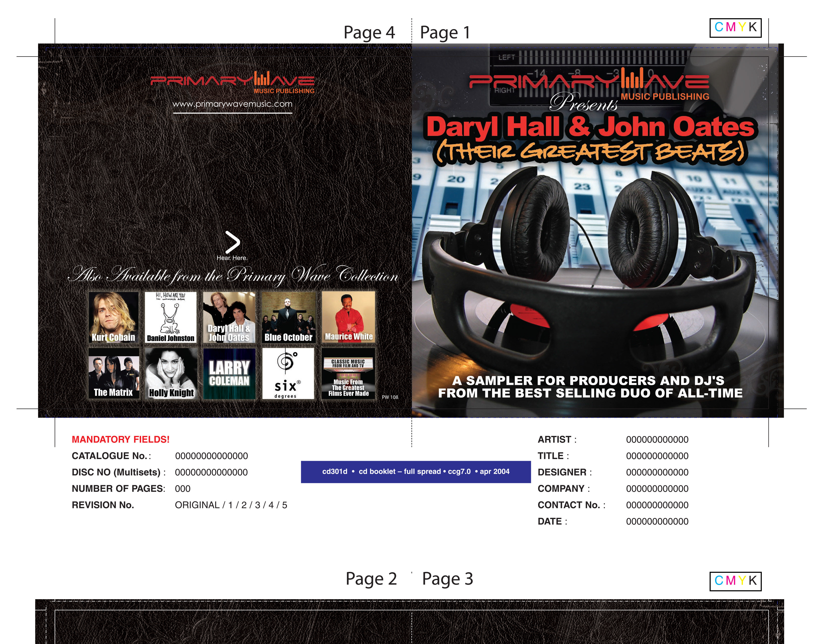
Task: Click the CATALOGUE No. label
Action: pos(111,456)
